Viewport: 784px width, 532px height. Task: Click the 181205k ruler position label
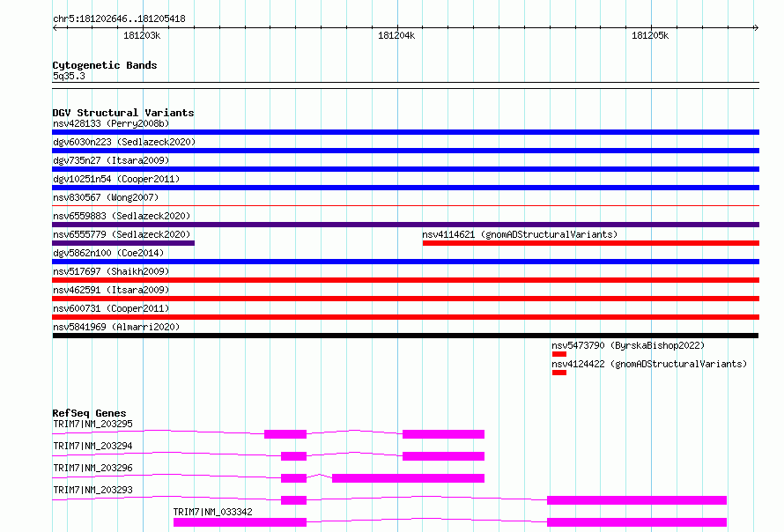tap(650, 35)
